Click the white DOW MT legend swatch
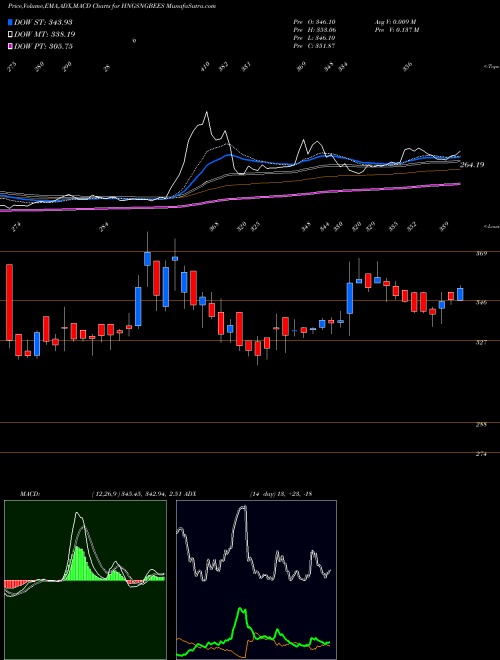 click(10, 34)
